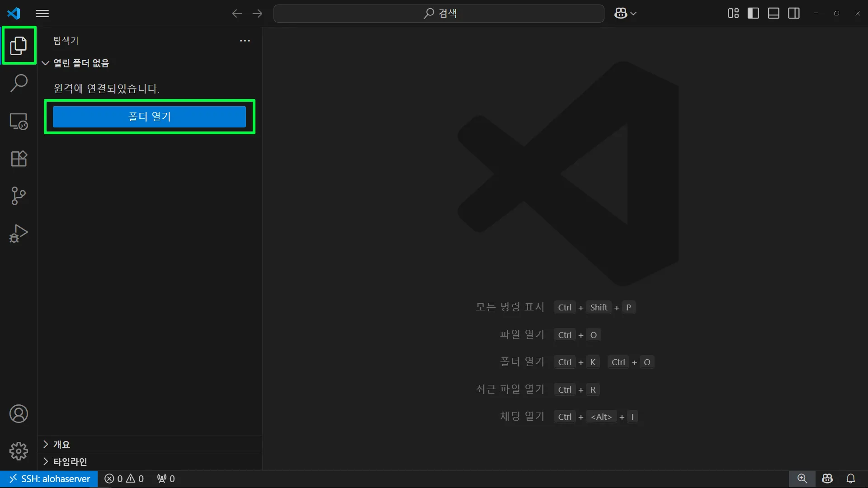Click the 검색 command center search box

pos(439,14)
